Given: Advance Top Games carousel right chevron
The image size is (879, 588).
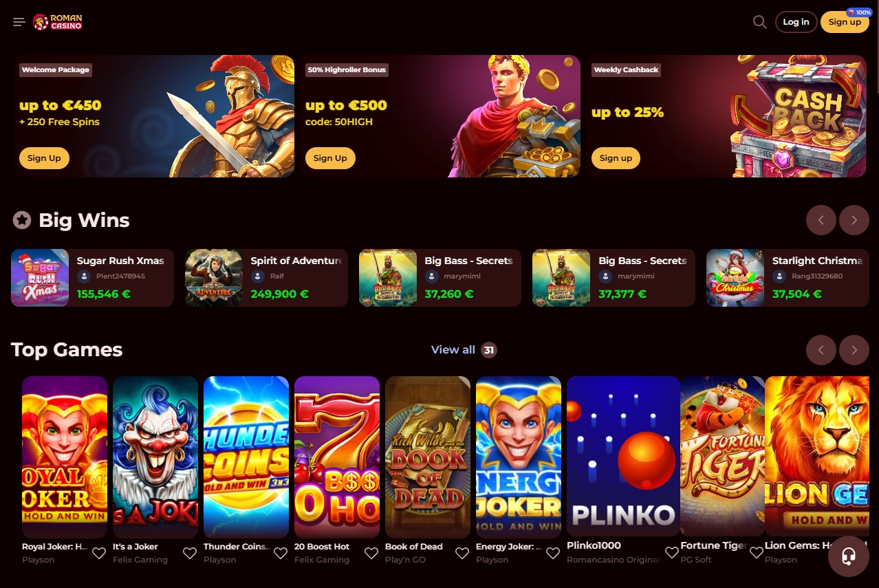Looking at the screenshot, I should click(x=854, y=350).
